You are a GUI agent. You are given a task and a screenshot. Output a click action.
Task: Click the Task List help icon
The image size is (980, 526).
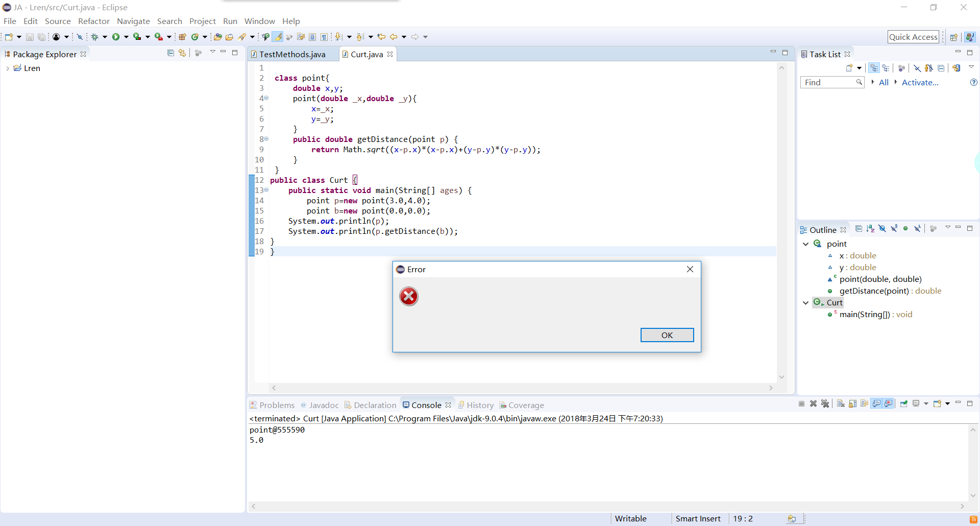pos(973,82)
